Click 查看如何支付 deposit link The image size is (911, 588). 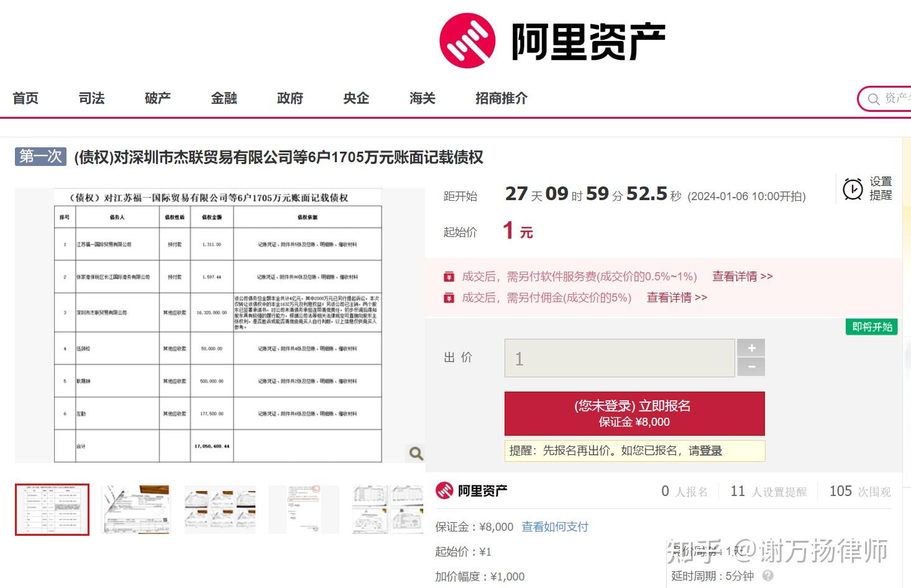pos(555,527)
